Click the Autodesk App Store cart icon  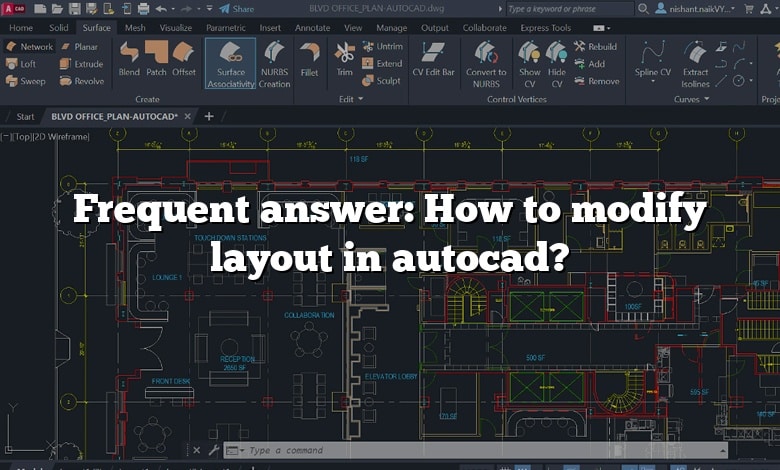(749, 8)
